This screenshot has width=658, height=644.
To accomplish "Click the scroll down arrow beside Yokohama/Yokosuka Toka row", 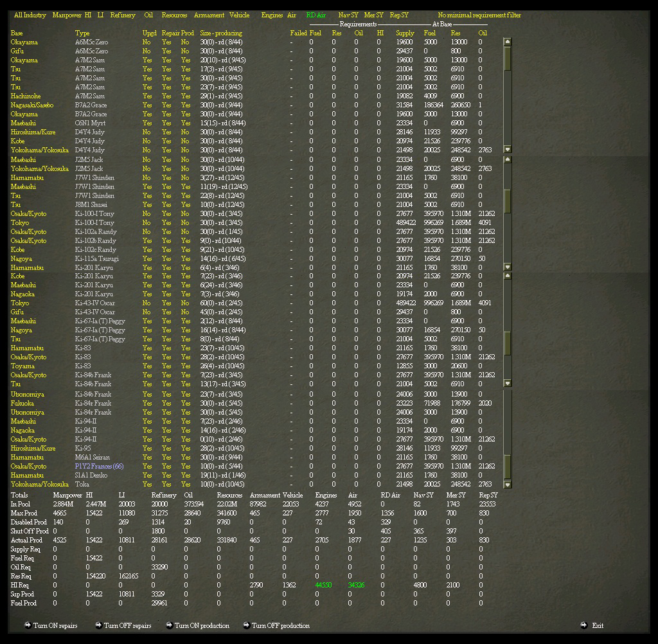I will pyautogui.click(x=508, y=485).
